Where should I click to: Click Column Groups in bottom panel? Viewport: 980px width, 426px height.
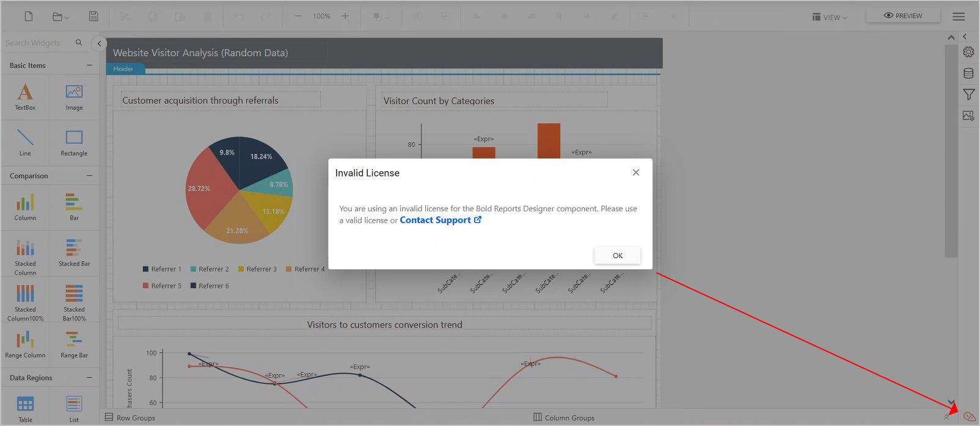[x=564, y=417]
